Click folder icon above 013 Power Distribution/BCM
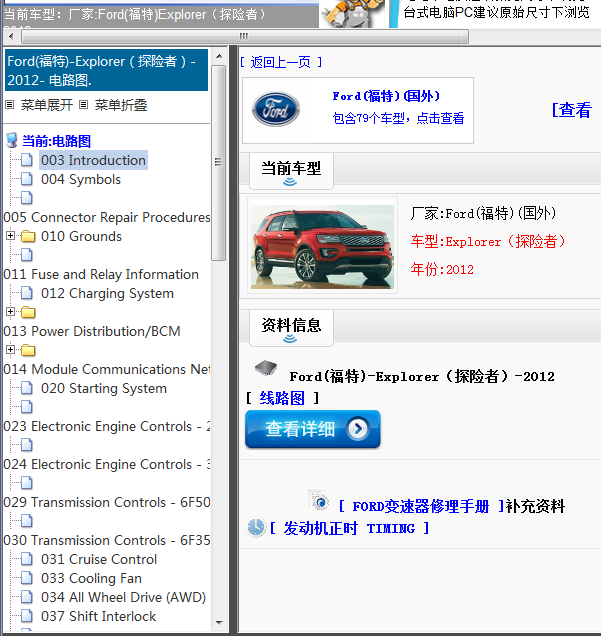601x636 pixels. (x=28, y=312)
